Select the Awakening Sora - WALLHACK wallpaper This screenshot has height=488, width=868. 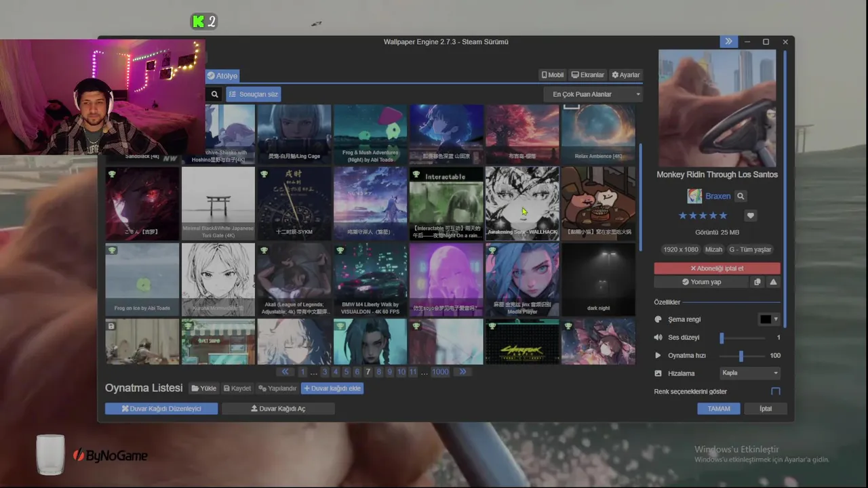click(x=522, y=203)
